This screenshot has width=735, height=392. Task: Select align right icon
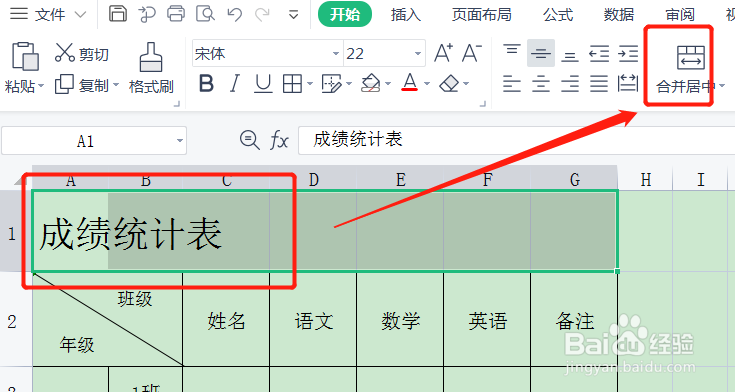pos(570,84)
